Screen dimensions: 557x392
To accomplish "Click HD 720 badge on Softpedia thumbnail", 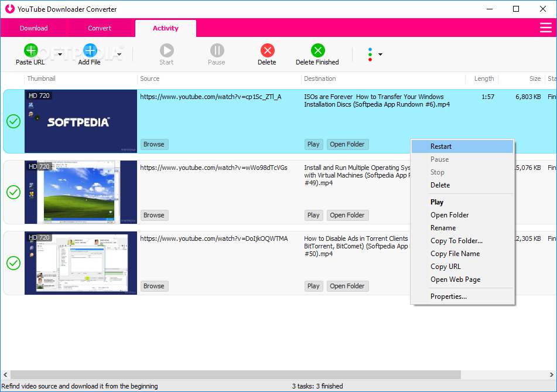I will click(x=39, y=96).
